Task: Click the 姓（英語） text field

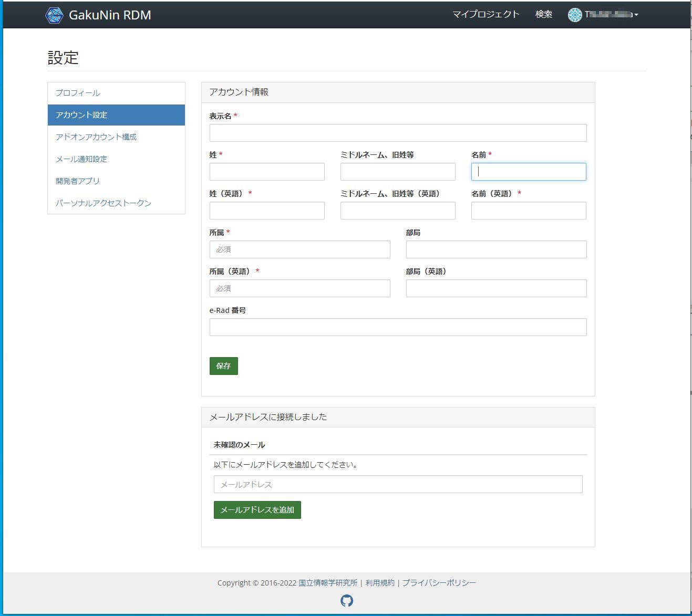Action: coord(267,211)
